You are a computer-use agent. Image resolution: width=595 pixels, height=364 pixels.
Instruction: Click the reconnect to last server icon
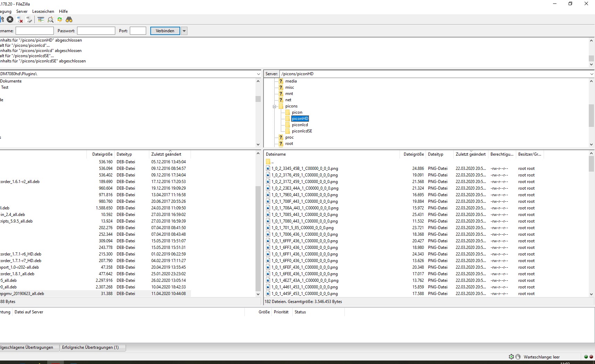tap(29, 20)
